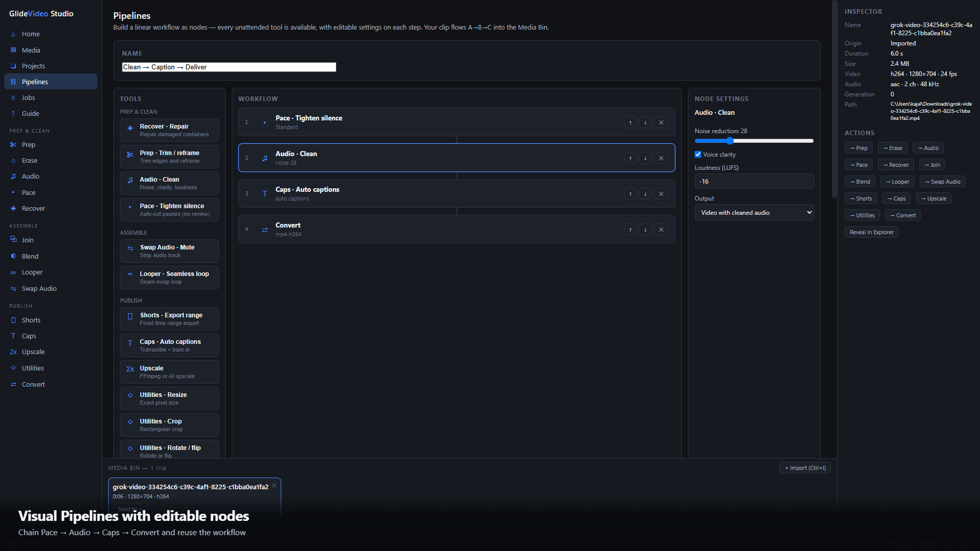Send clip to Convert action

click(x=902, y=215)
